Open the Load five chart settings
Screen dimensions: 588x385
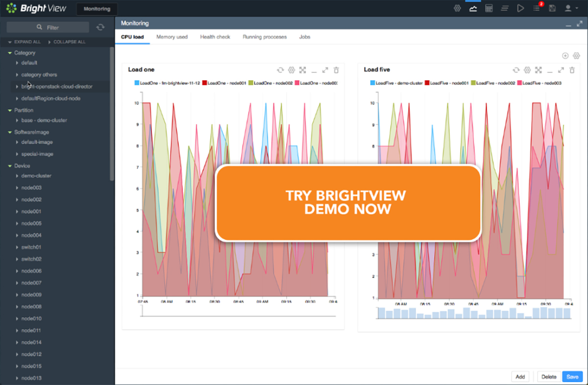[x=527, y=70]
